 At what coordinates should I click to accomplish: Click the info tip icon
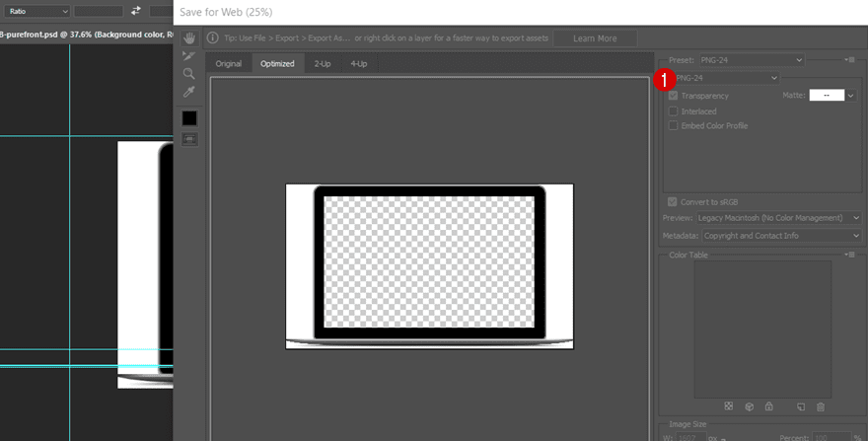coord(213,38)
